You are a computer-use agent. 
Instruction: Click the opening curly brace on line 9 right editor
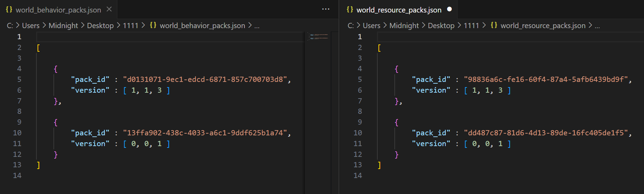point(396,123)
